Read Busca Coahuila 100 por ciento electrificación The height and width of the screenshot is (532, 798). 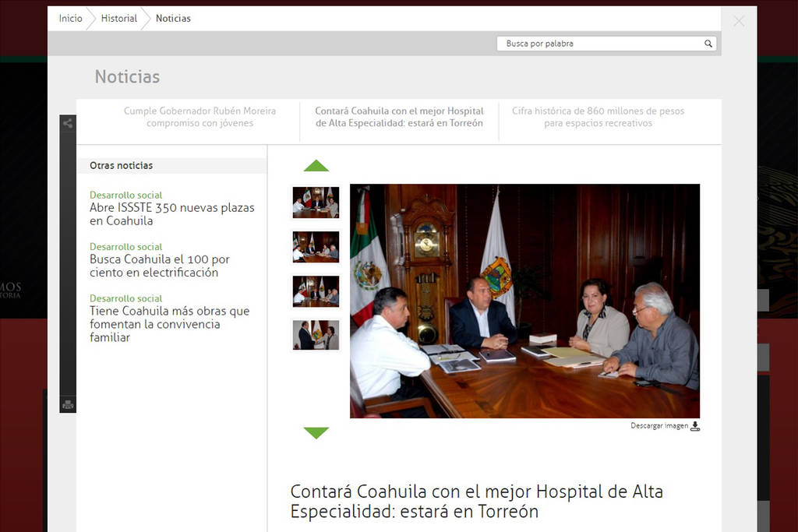click(160, 266)
